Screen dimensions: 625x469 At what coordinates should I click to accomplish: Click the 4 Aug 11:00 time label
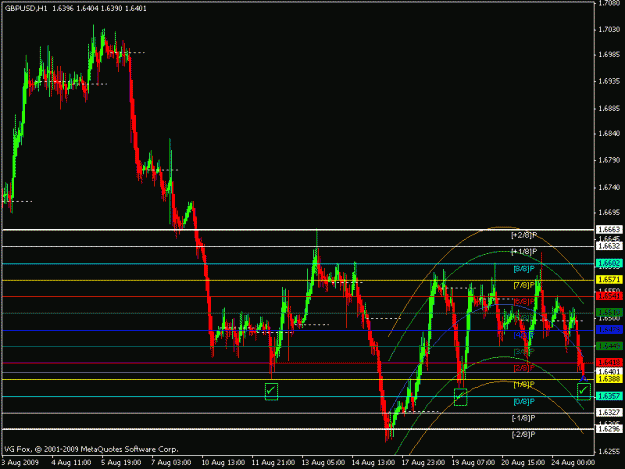coord(71,463)
